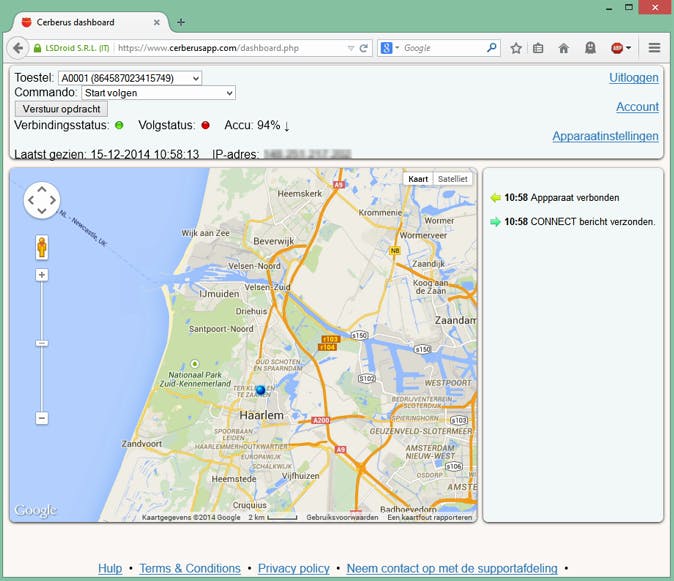Open the Account link

click(637, 107)
